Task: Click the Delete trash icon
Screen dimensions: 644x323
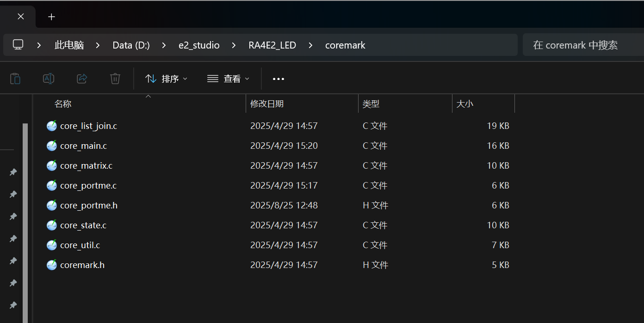Action: pos(115,79)
